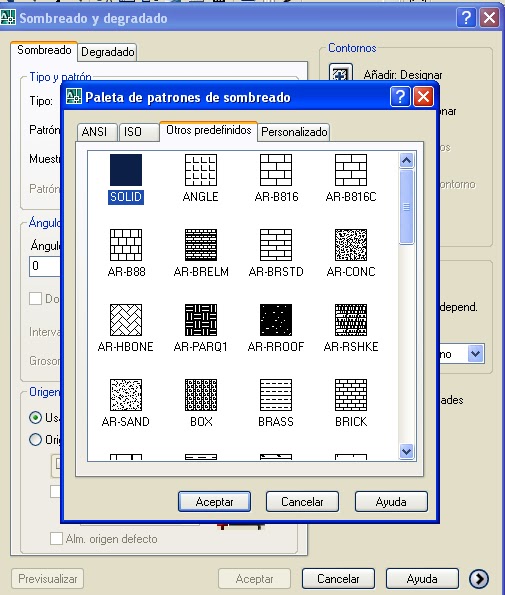
Task: Choose the ANGLE hatch pattern icon
Action: tap(201, 170)
